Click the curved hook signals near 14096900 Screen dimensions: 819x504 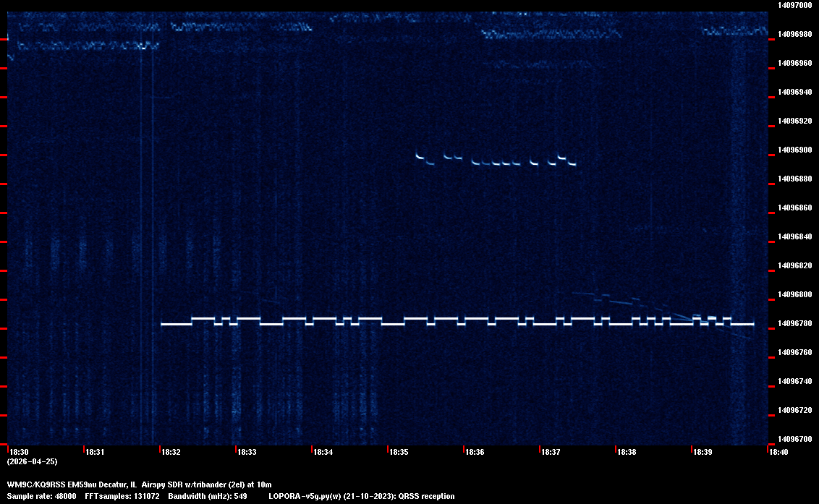(496, 159)
